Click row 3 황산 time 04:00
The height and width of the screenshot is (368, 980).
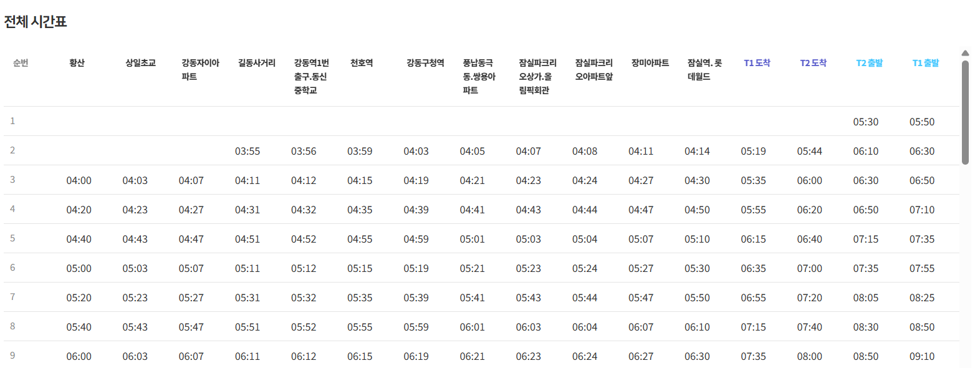click(79, 181)
